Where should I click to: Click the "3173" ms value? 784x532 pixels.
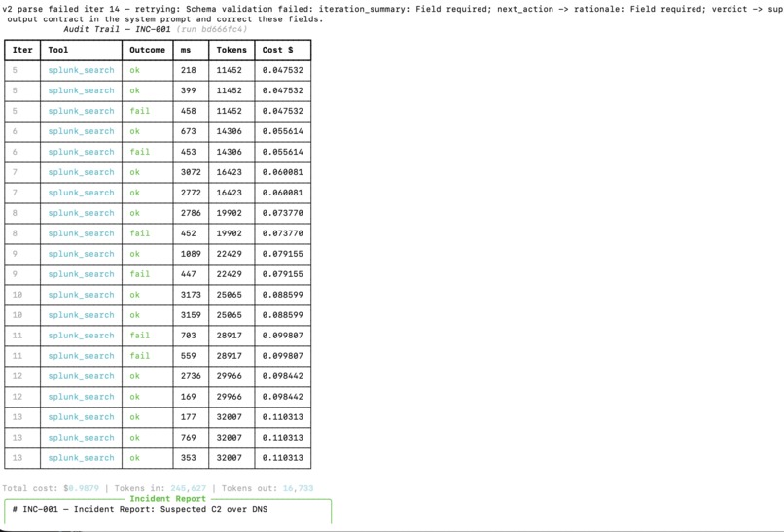click(x=191, y=295)
